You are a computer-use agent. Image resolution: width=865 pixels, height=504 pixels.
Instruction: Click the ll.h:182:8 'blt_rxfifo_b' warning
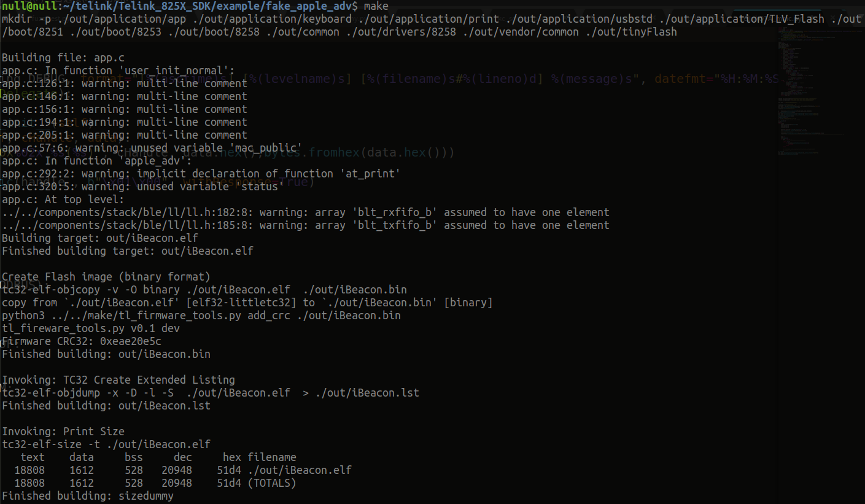[x=305, y=212]
